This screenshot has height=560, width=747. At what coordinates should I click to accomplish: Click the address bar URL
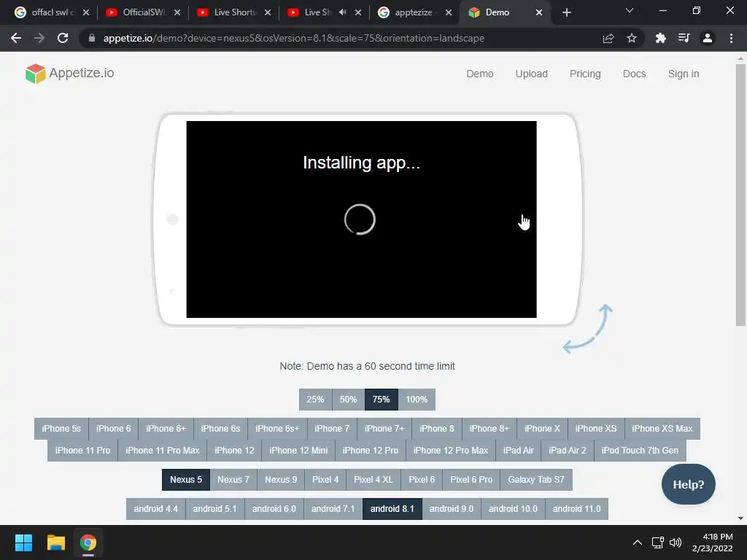(293, 38)
